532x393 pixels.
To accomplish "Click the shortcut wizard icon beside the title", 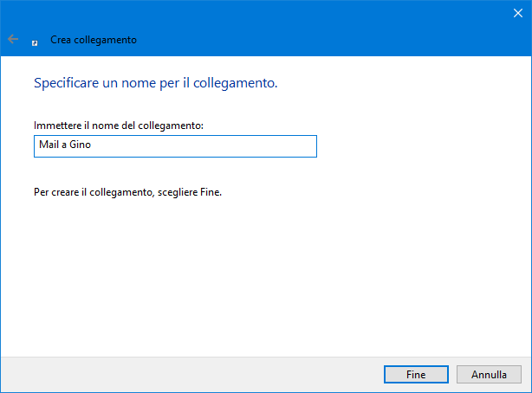I will 35,41.
